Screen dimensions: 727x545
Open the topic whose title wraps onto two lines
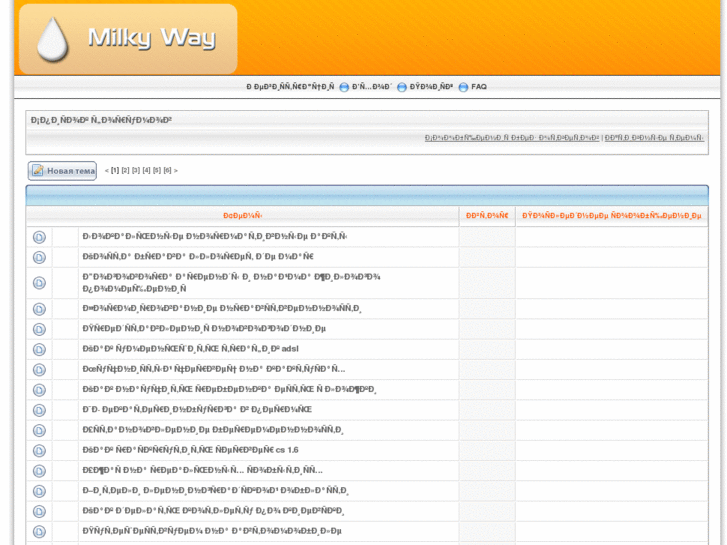pos(231,282)
